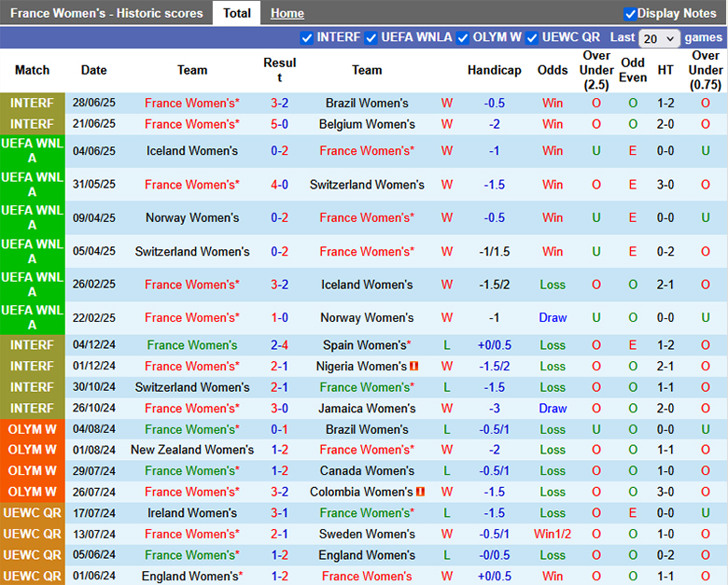The image size is (728, 585).
Task: Click red card icon next to Nigeria Women's
Action: tap(413, 367)
